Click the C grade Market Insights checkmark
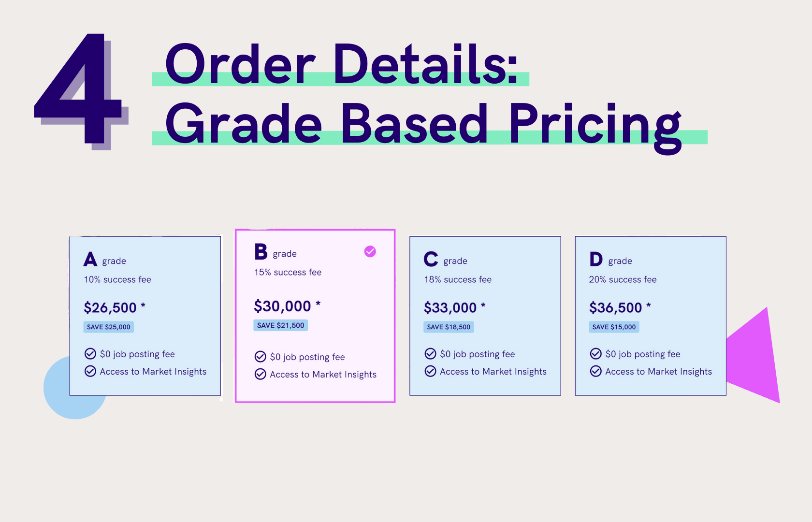 click(x=431, y=371)
